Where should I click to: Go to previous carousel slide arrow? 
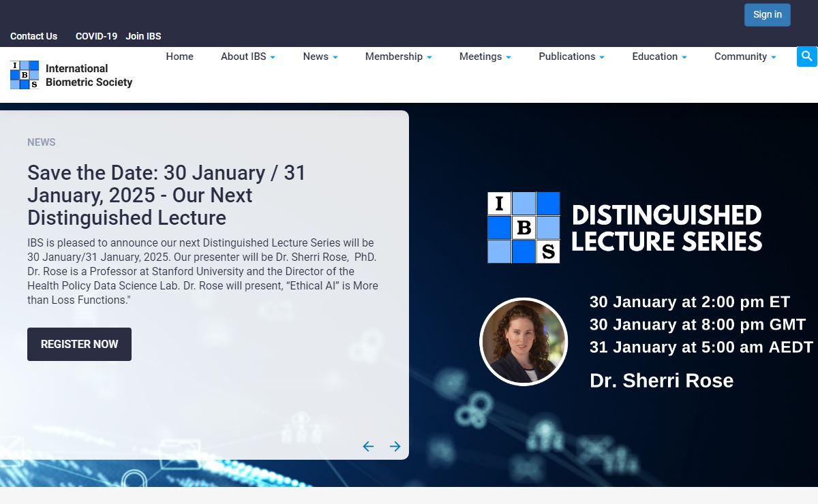pyautogui.click(x=368, y=446)
